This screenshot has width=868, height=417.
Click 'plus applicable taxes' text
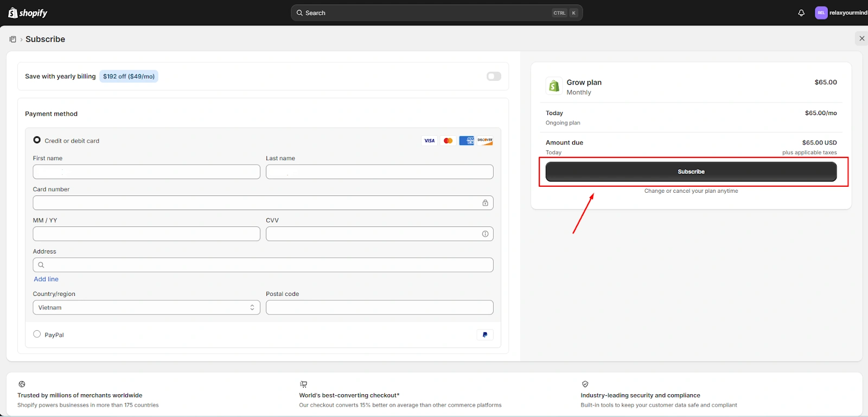[x=809, y=153]
